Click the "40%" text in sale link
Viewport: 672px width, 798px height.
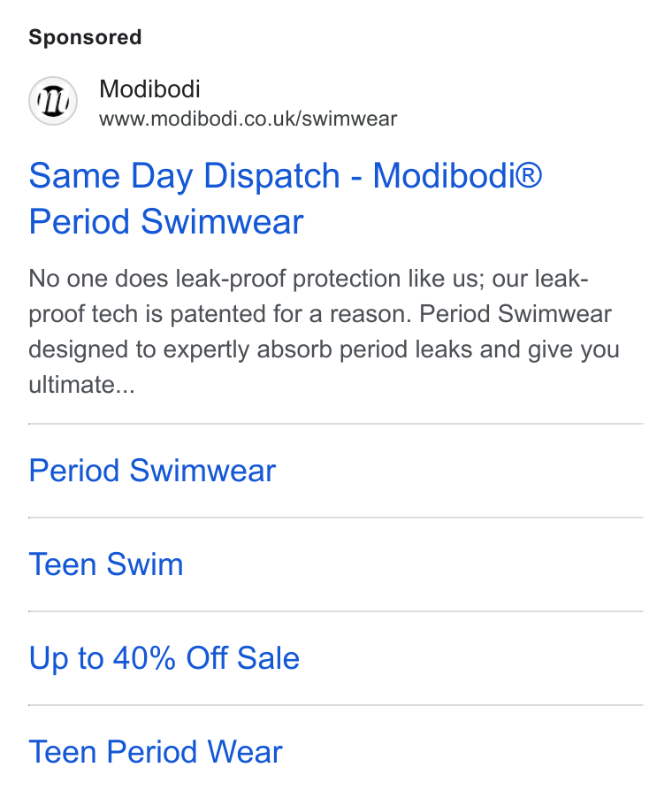tap(144, 658)
